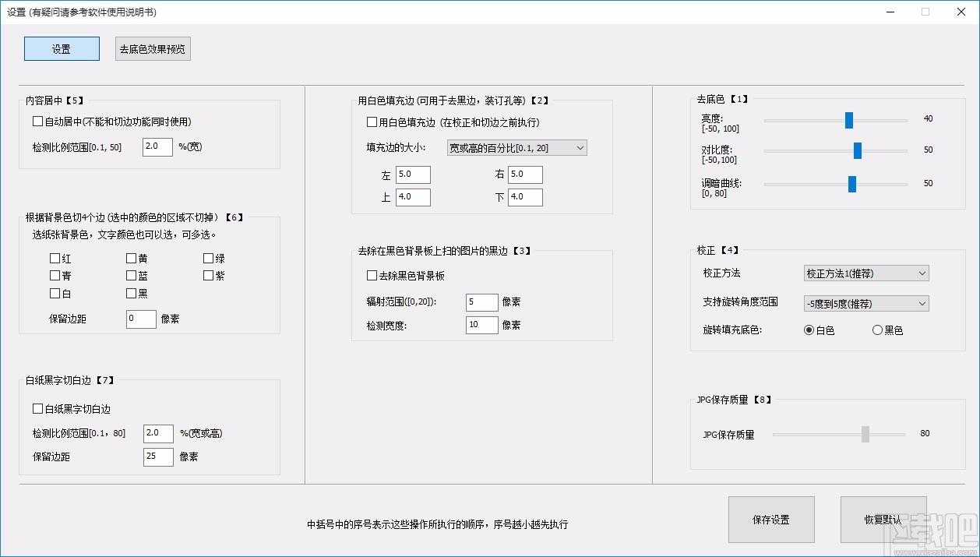Minimize the 设置 window
Image resolution: width=980 pixels, height=557 pixels.
tap(890, 12)
